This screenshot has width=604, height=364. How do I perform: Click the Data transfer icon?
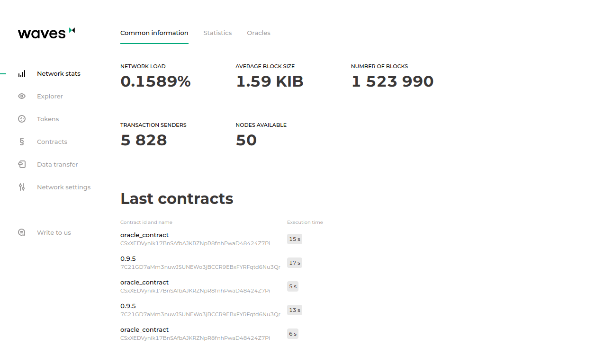22,165
